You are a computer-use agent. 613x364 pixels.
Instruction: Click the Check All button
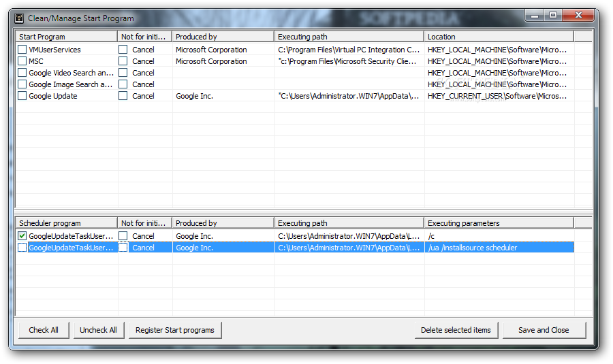(44, 330)
